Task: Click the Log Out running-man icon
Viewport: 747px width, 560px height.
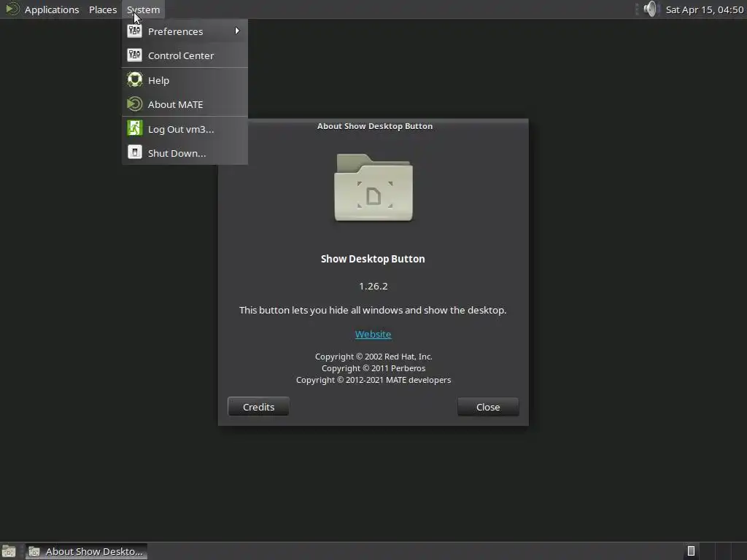Action: [134, 128]
